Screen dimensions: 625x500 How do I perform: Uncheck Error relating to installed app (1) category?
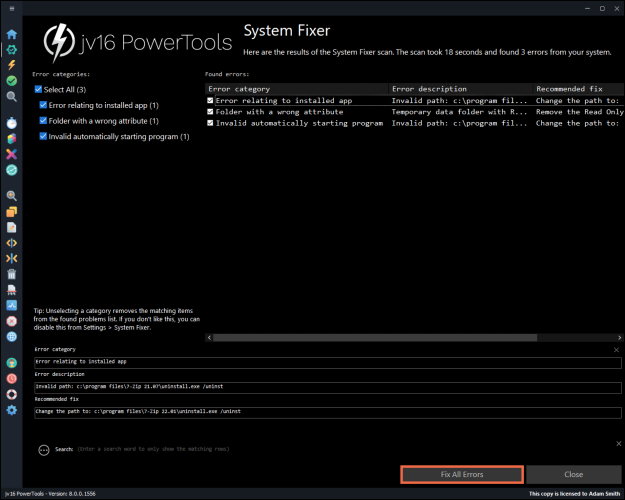43,105
